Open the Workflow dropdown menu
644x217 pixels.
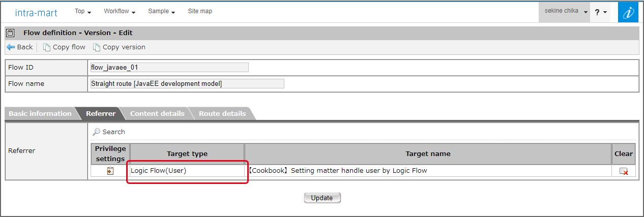tap(120, 11)
